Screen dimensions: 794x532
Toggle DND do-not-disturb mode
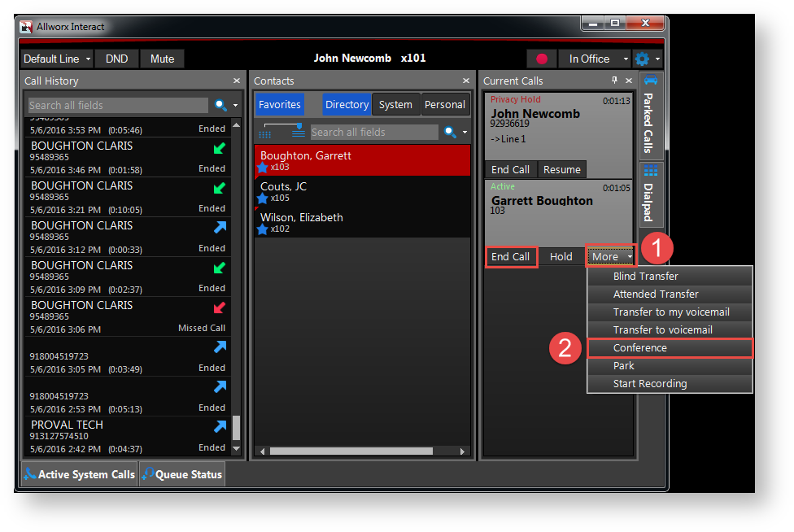[x=116, y=59]
